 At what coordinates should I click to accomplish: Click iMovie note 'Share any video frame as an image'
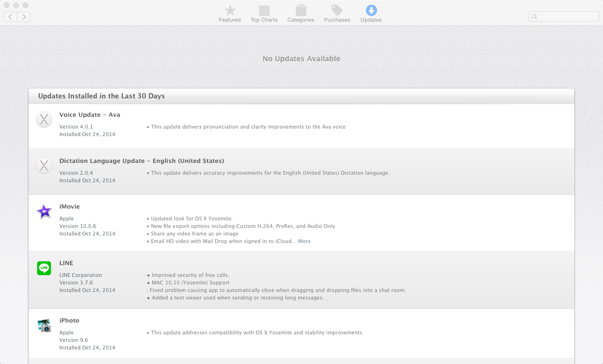(x=193, y=234)
